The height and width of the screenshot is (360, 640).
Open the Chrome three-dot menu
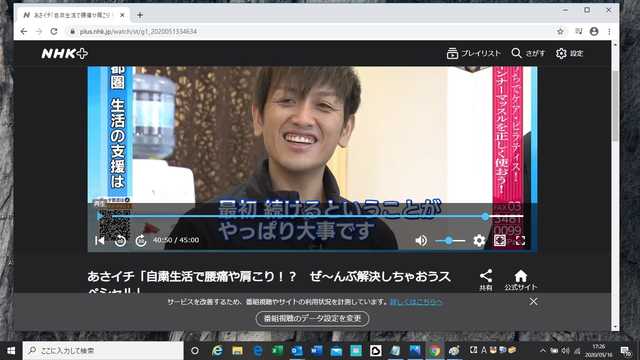[609, 31]
